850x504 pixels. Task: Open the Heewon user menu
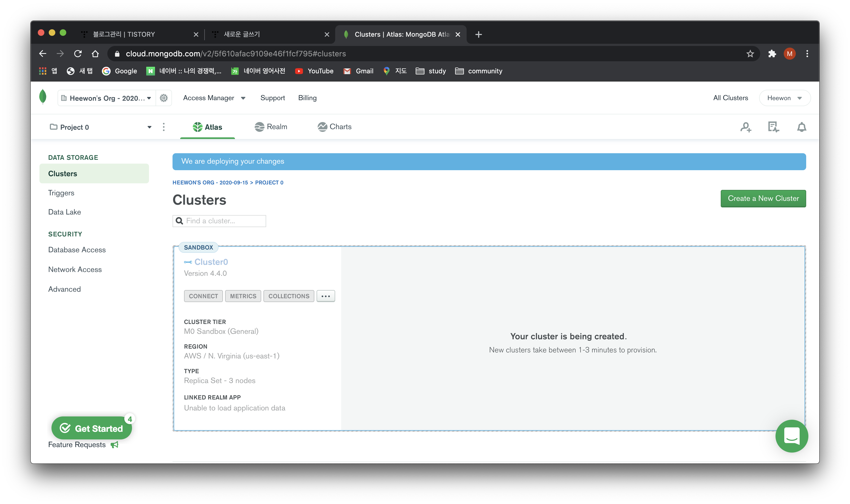coord(784,98)
